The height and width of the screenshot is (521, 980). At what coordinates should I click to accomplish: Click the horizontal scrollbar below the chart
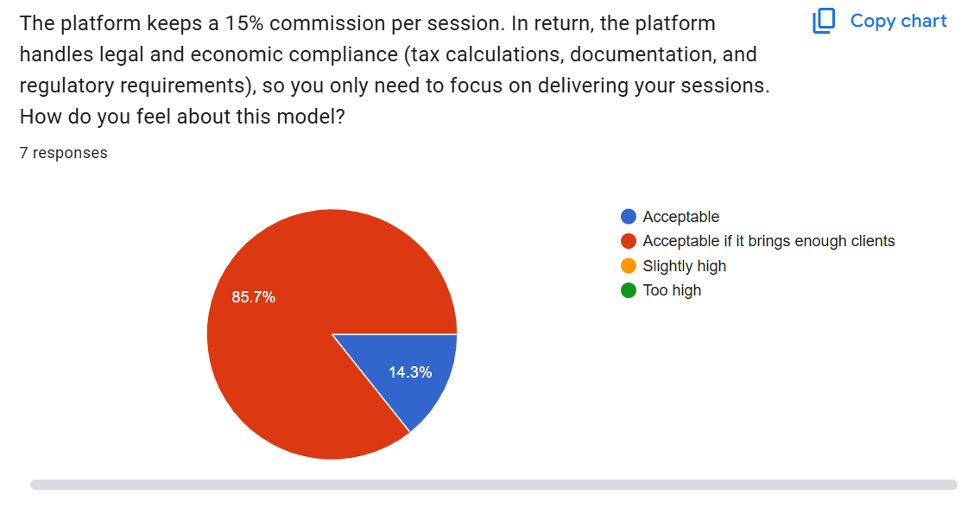[x=493, y=485]
